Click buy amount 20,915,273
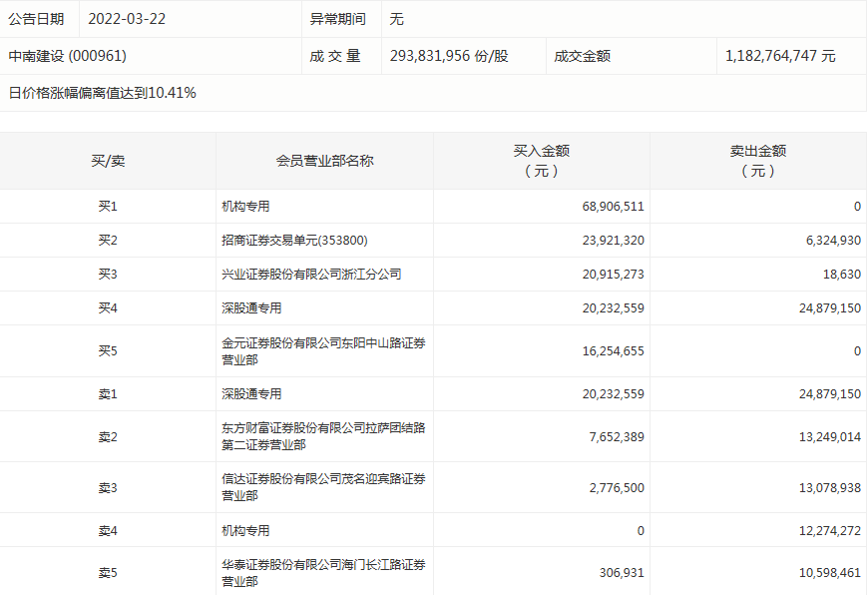This screenshot has height=595, width=868. [614, 275]
